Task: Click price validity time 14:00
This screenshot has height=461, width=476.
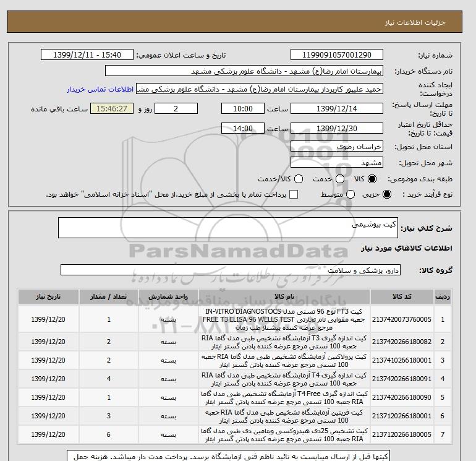Action: click(243, 128)
